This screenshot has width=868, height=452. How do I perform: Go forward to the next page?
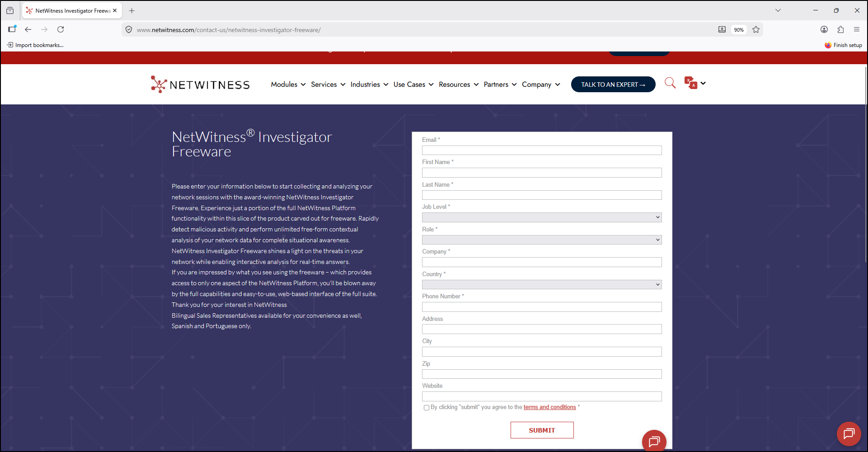(x=44, y=29)
